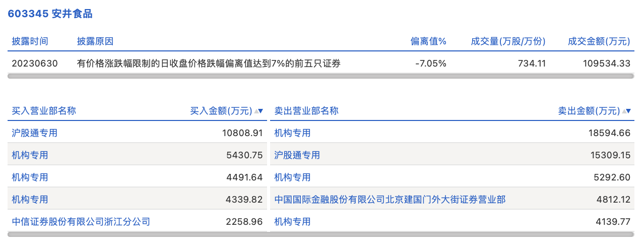Select sell-side 机构专用 with amount 18594.66

coord(292,133)
